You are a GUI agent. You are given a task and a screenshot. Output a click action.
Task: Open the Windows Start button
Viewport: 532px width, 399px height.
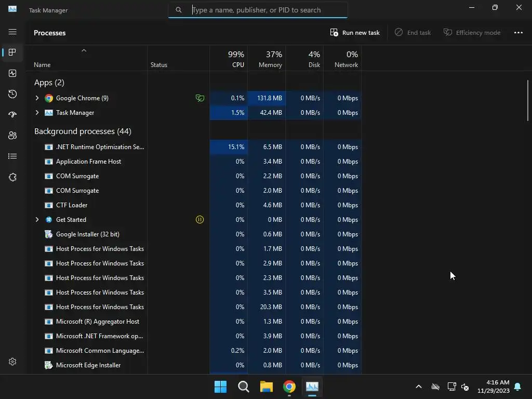220,387
